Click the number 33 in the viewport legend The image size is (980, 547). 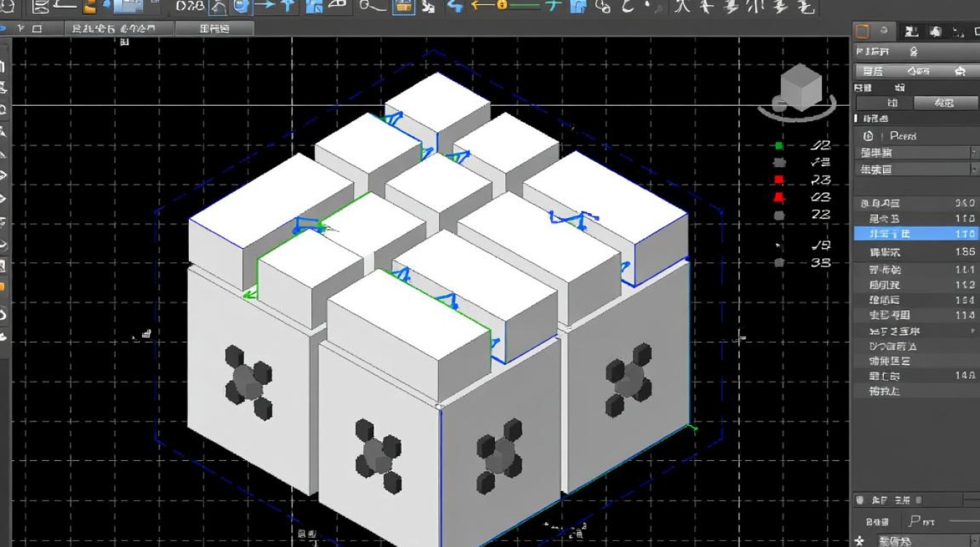click(821, 263)
